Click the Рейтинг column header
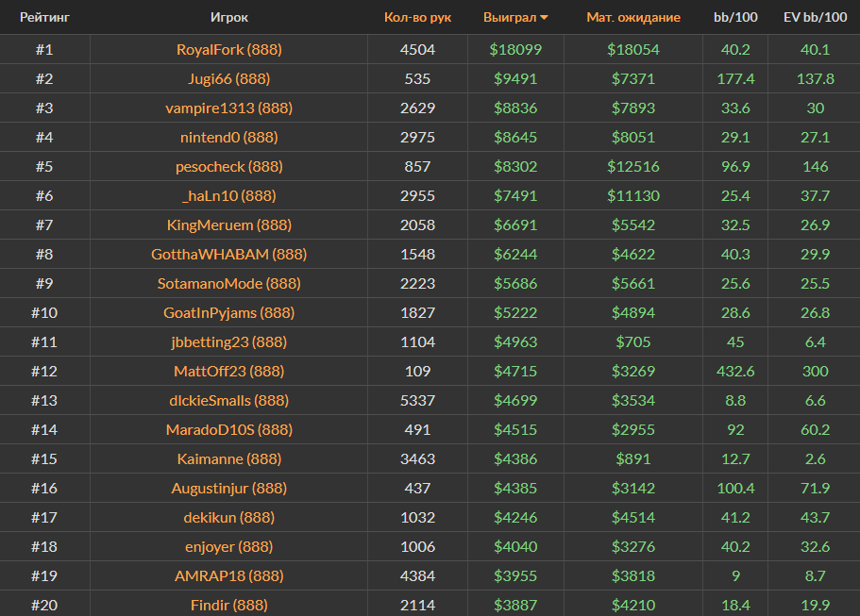 44,18
